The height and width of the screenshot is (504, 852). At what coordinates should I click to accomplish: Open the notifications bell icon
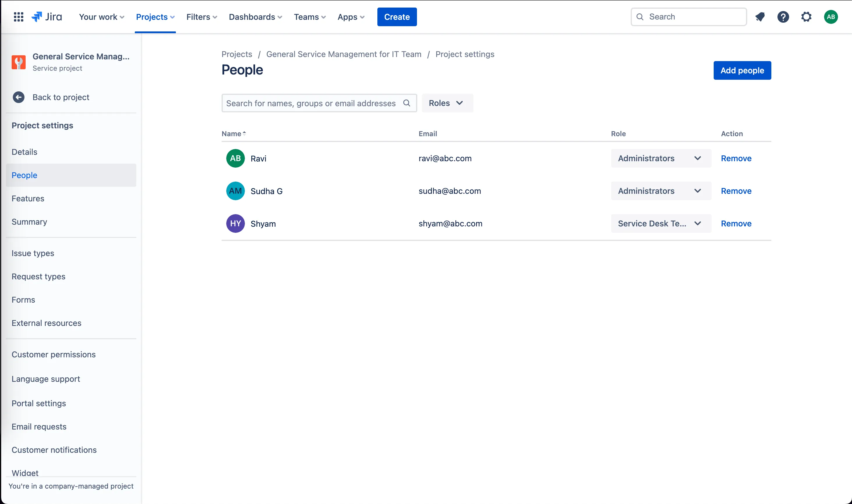click(x=760, y=17)
